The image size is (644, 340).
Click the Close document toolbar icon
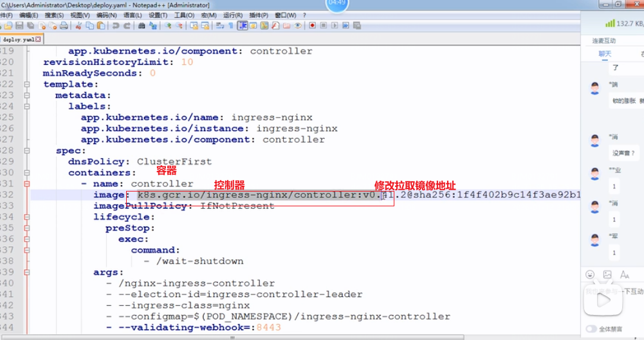(x=42, y=26)
